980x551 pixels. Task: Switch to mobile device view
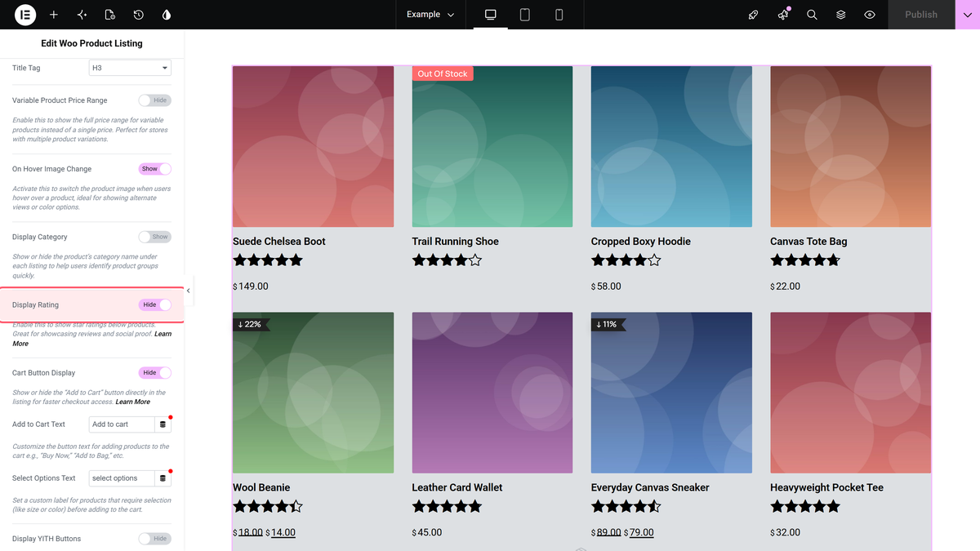click(x=559, y=15)
